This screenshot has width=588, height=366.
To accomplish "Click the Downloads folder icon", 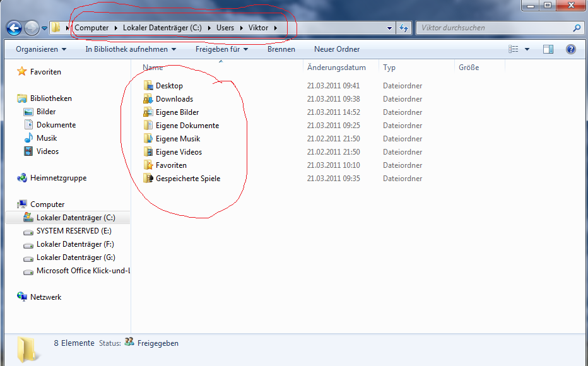I will (x=148, y=99).
